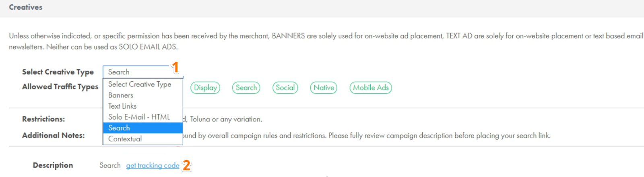Select Banners from the dropdown list
The width and height of the screenshot is (644, 177).
[x=121, y=95]
